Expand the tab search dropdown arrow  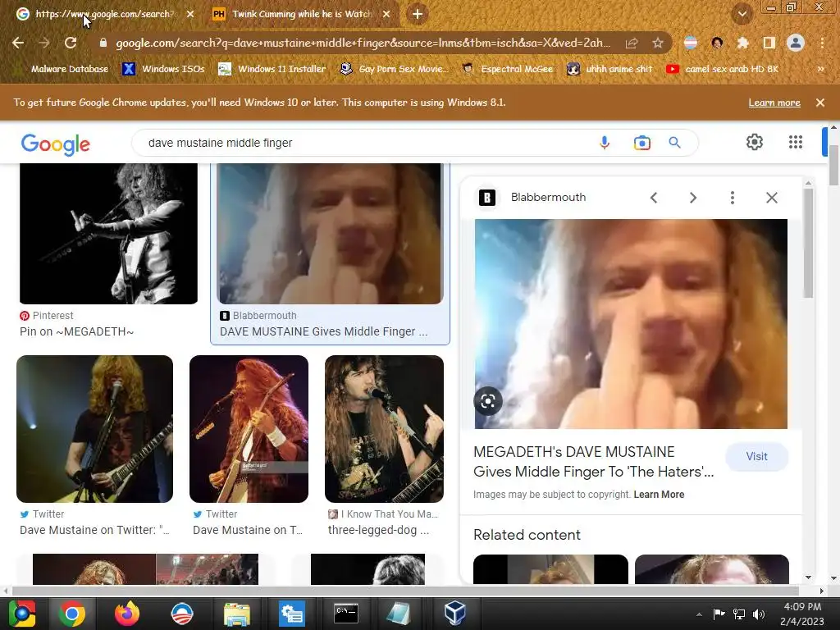tap(742, 14)
